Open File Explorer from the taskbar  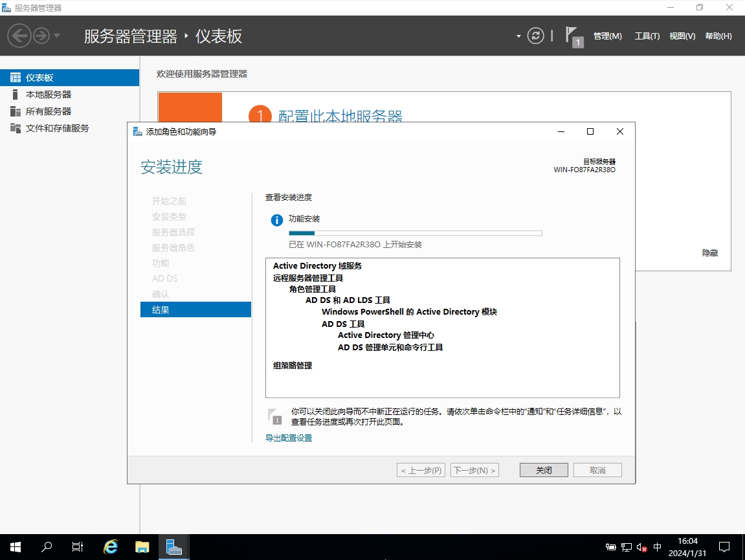[142, 547]
